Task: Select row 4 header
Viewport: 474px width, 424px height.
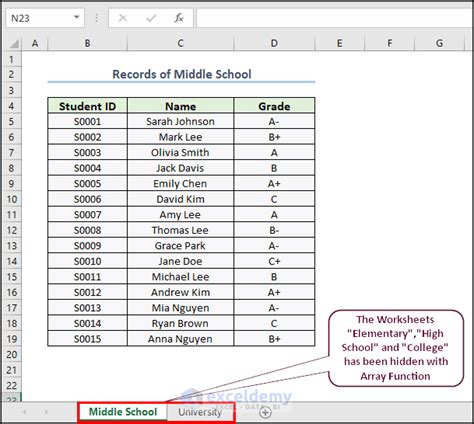Action: [x=11, y=106]
